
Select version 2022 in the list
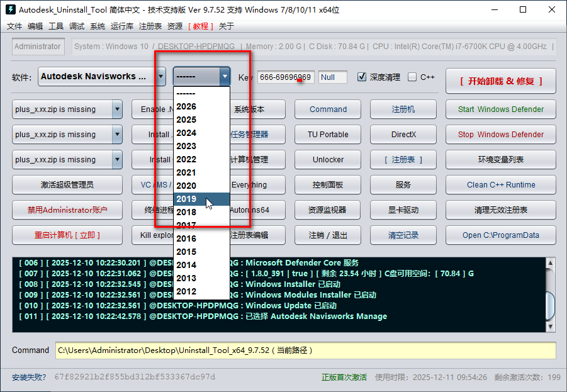(201, 159)
